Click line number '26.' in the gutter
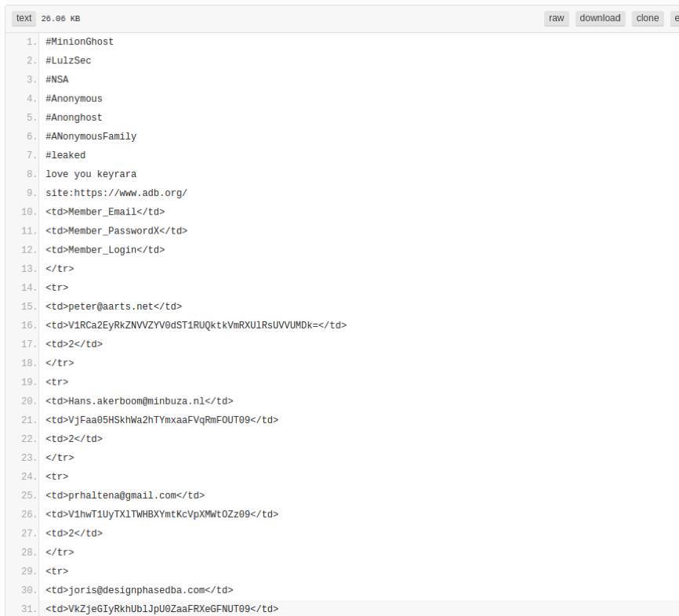The height and width of the screenshot is (616, 679). (29, 514)
